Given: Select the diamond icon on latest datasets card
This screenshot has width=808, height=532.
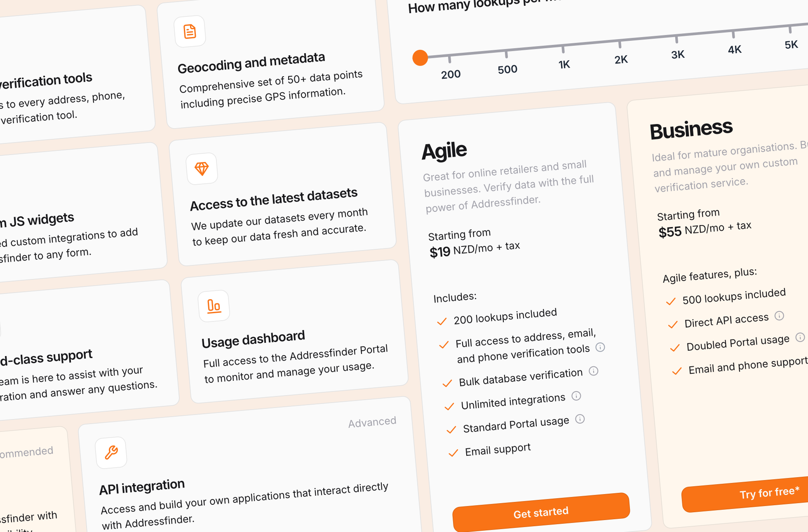Looking at the screenshot, I should (x=202, y=169).
